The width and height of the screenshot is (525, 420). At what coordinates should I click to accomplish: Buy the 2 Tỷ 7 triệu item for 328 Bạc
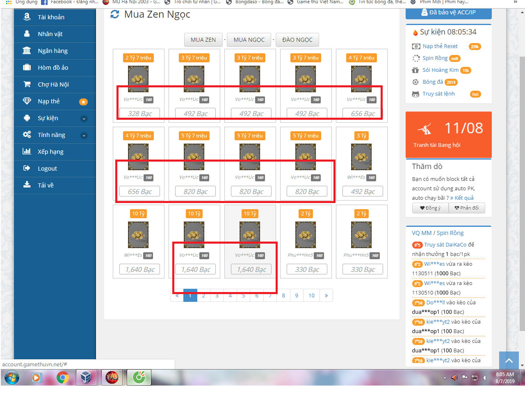pyautogui.click(x=139, y=114)
